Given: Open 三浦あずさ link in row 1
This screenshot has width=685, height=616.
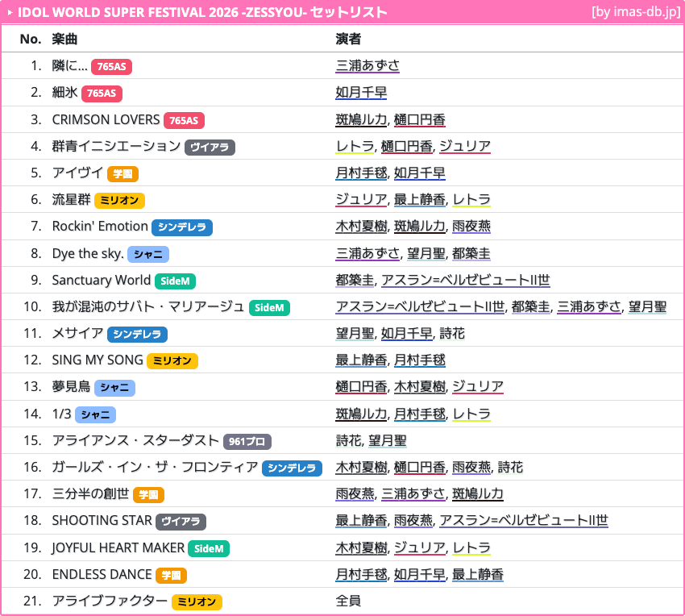Looking at the screenshot, I should [367, 65].
